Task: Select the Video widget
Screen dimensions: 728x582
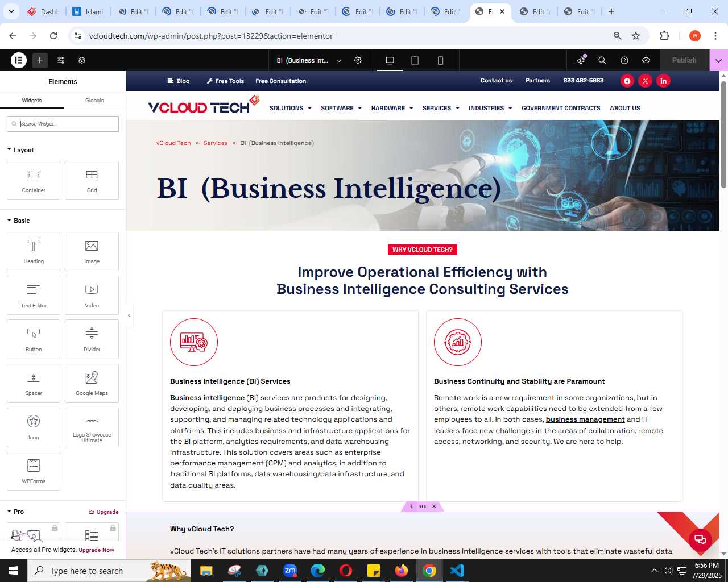Action: [92, 295]
